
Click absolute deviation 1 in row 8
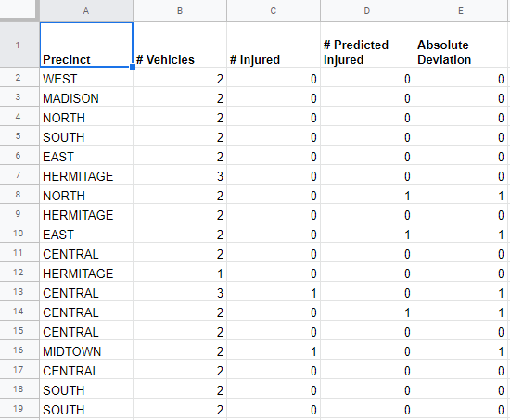click(x=461, y=194)
